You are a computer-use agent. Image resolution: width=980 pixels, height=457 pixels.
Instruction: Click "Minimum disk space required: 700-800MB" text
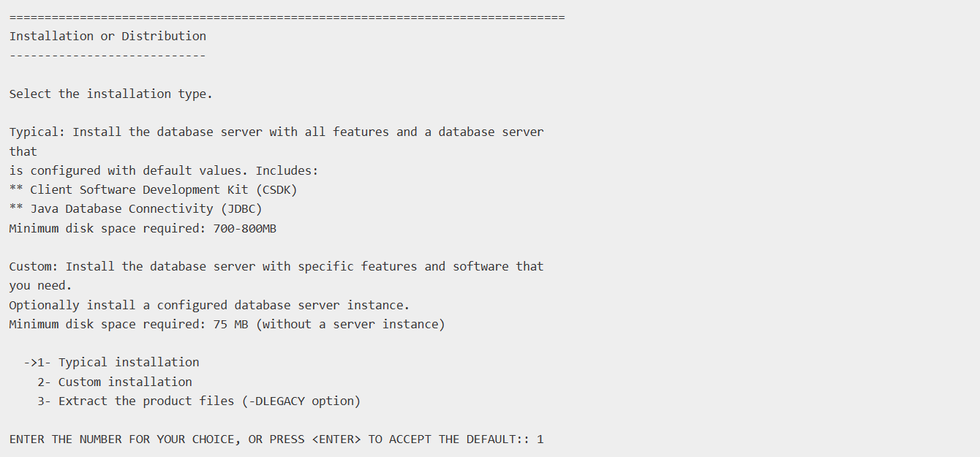143,228
